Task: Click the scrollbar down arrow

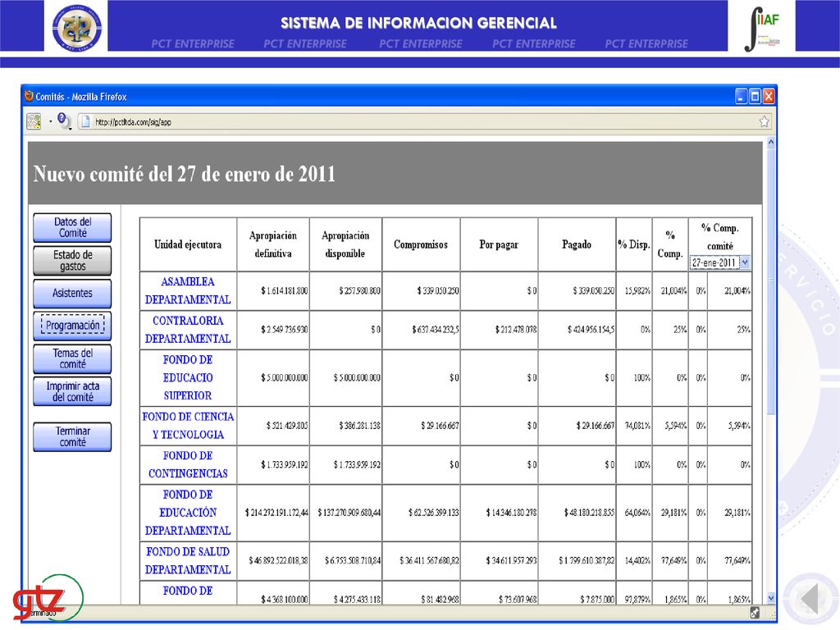Action: pos(771,598)
